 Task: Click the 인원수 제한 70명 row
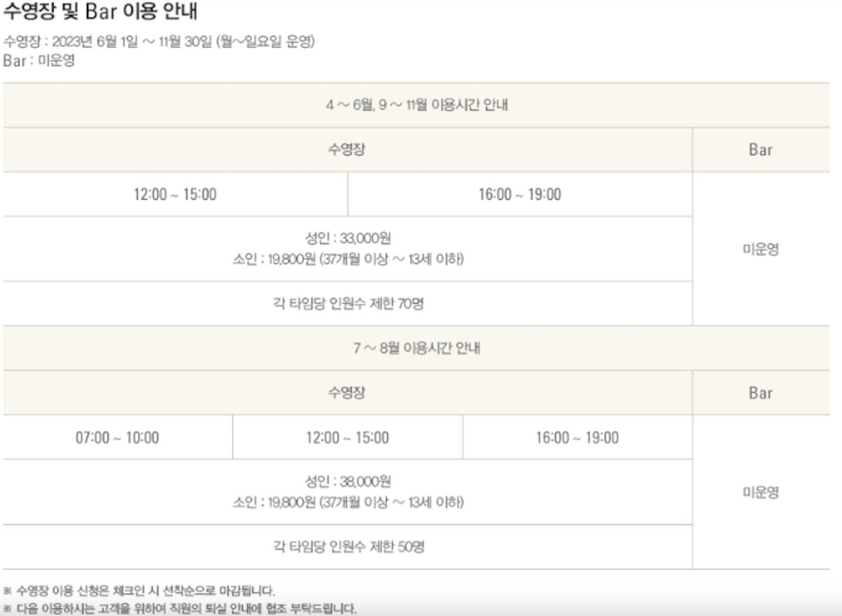347,304
